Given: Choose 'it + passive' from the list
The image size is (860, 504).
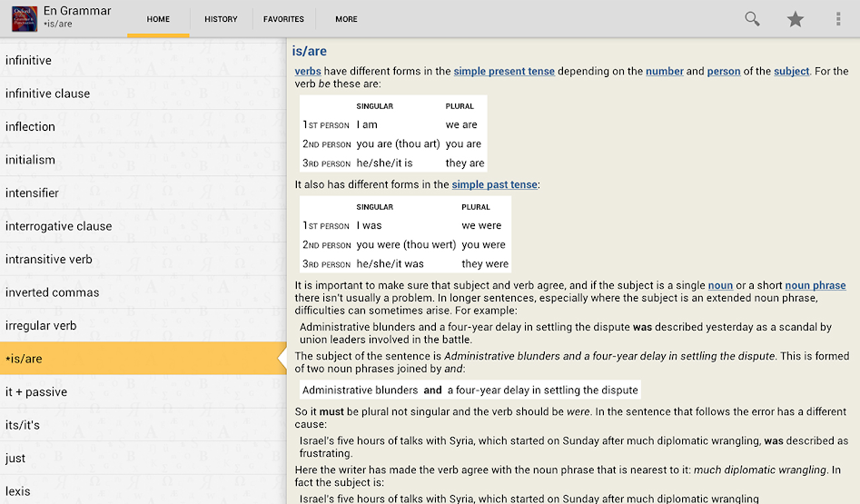Looking at the screenshot, I should coord(36,392).
